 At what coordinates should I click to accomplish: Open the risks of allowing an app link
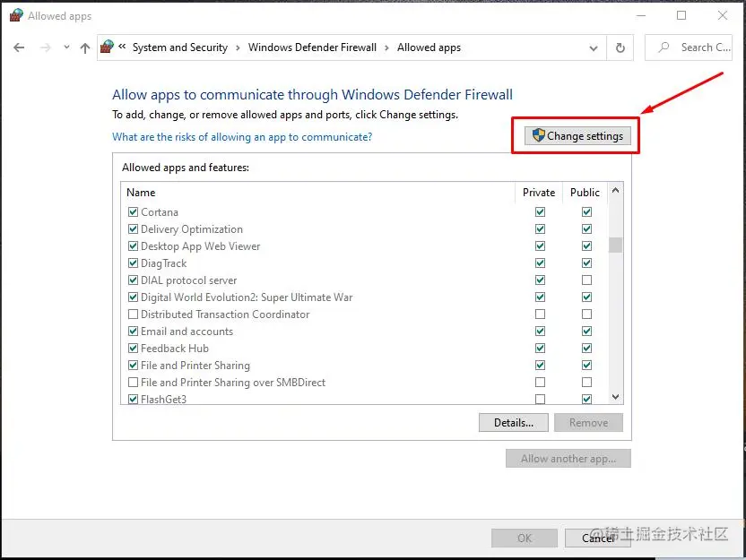(242, 137)
